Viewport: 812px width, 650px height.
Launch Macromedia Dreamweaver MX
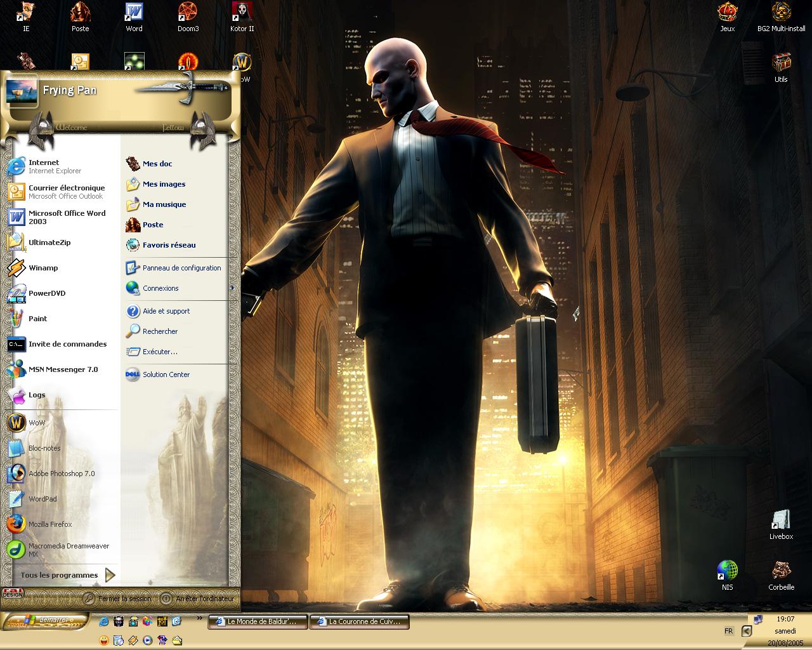61,550
